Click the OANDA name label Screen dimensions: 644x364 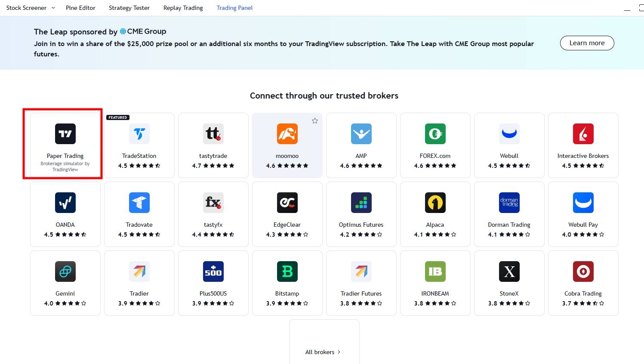(x=65, y=225)
